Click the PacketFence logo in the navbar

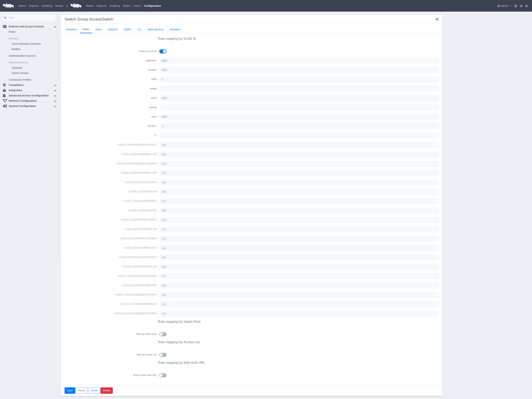8,5
